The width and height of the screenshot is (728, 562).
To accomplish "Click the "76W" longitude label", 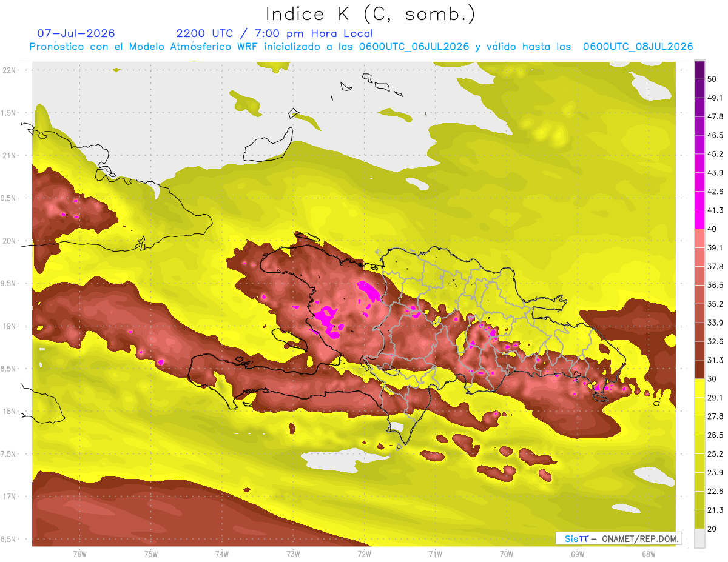I will pos(79,554).
